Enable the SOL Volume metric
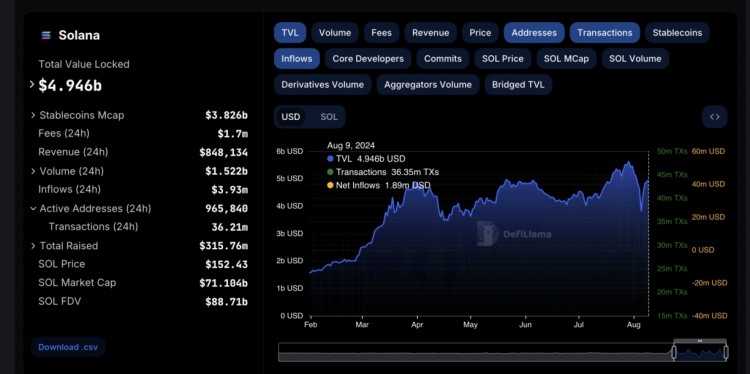Viewport: 750px width, 374px height. [635, 58]
